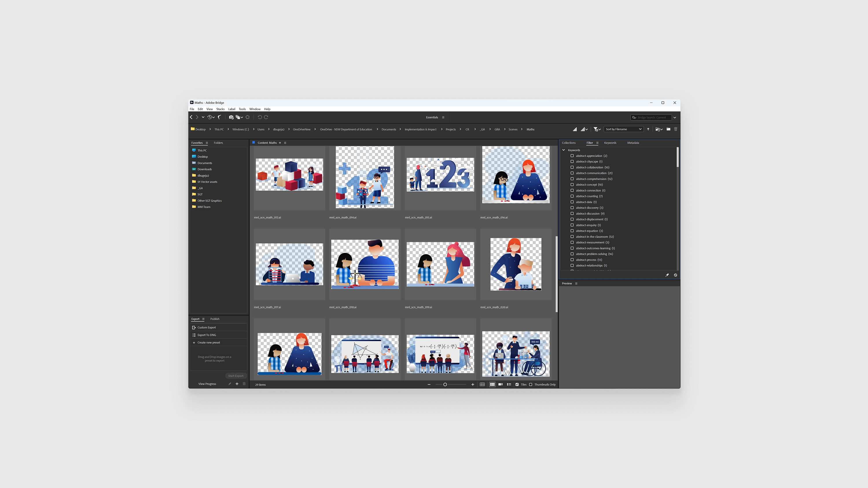Screen dimensions: 868x488
Task: Click the Export To DNG button
Action: click(x=207, y=335)
